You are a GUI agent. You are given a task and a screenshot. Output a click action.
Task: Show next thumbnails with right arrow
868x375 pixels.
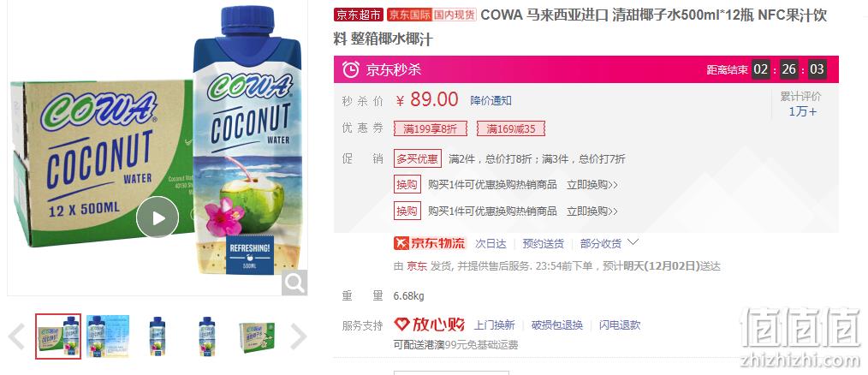coord(299,336)
